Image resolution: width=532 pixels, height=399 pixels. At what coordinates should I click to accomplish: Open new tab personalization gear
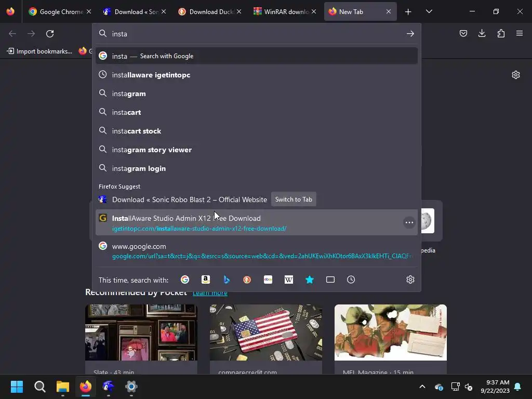pos(516,75)
